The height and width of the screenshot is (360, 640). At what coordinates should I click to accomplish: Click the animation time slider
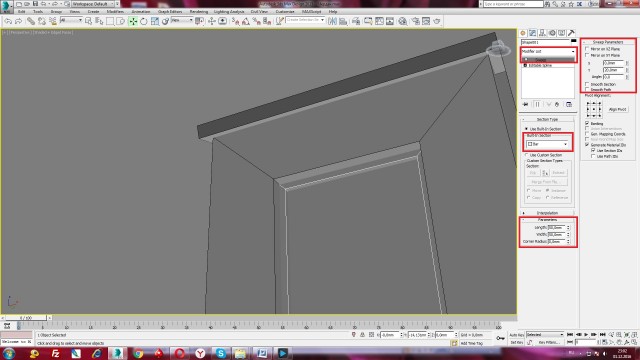pyautogui.click(x=26, y=318)
